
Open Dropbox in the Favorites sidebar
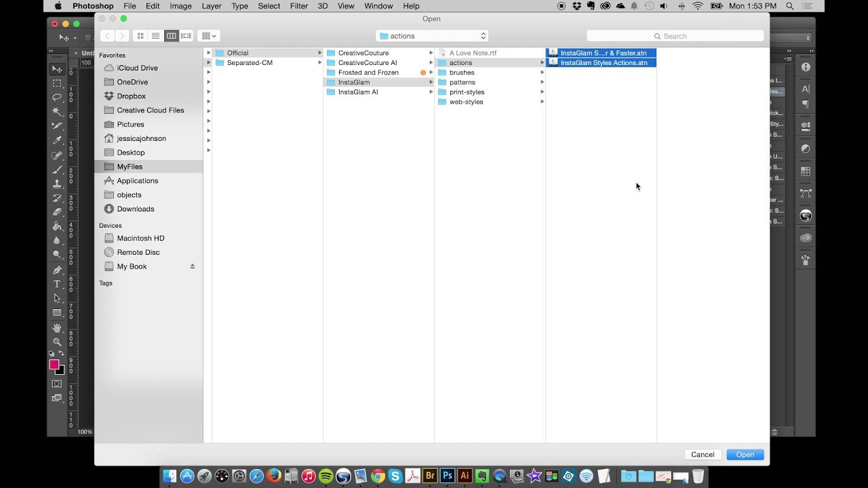pos(131,96)
